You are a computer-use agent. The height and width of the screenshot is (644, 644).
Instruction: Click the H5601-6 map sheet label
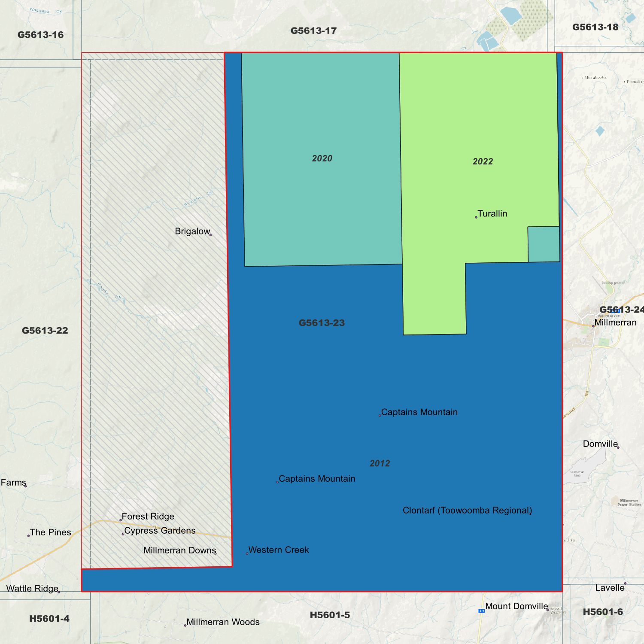point(602,612)
